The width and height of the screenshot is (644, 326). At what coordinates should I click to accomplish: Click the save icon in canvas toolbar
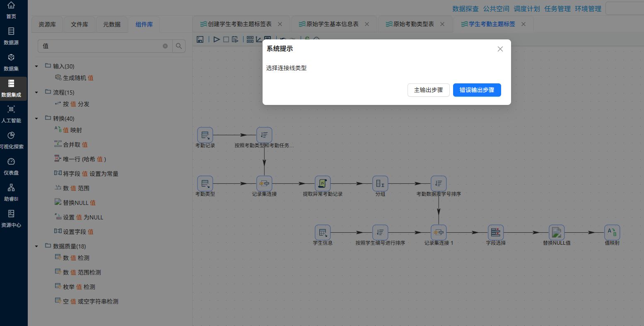(200, 39)
